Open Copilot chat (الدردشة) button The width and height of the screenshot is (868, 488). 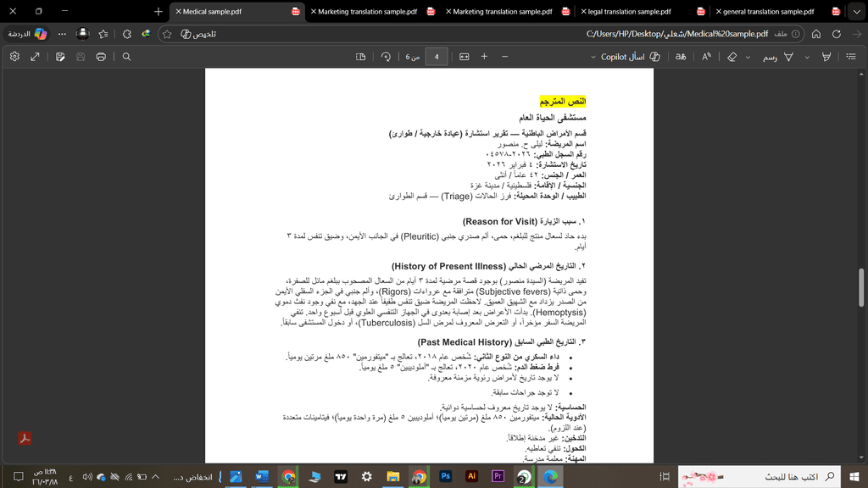27,34
